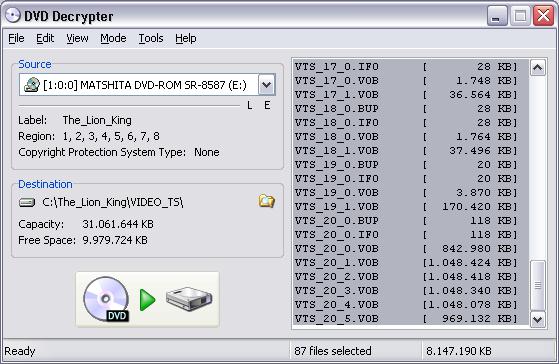The width and height of the screenshot is (559, 364).
Task: Click the label value The_Lion_King
Action: 97,120
